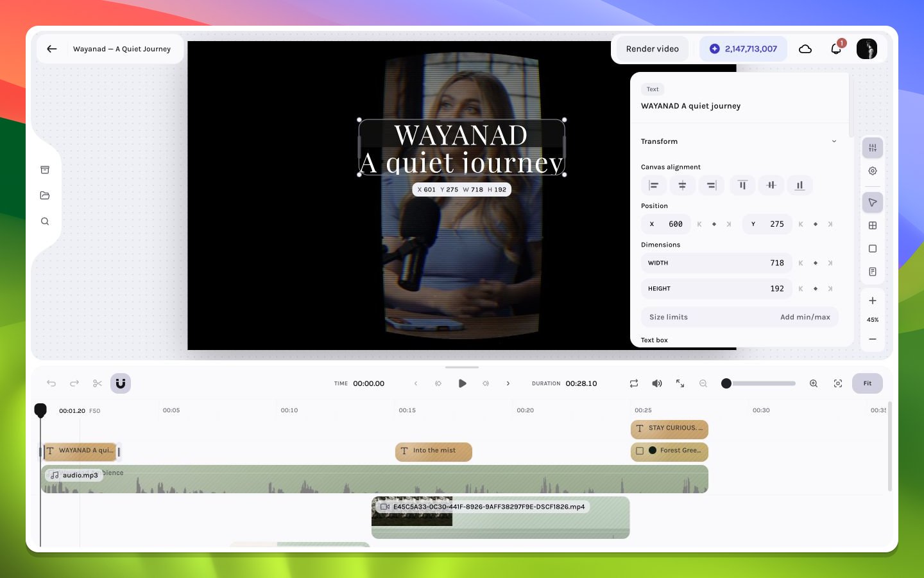Step to previous frame arrow
The width and height of the screenshot is (924, 578).
coord(416,383)
